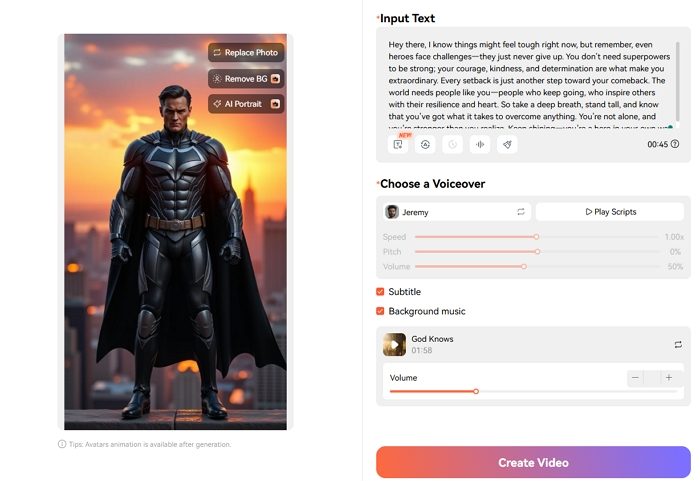700x481 pixels.
Task: Click the AI translation icon below the text
Action: tap(425, 144)
